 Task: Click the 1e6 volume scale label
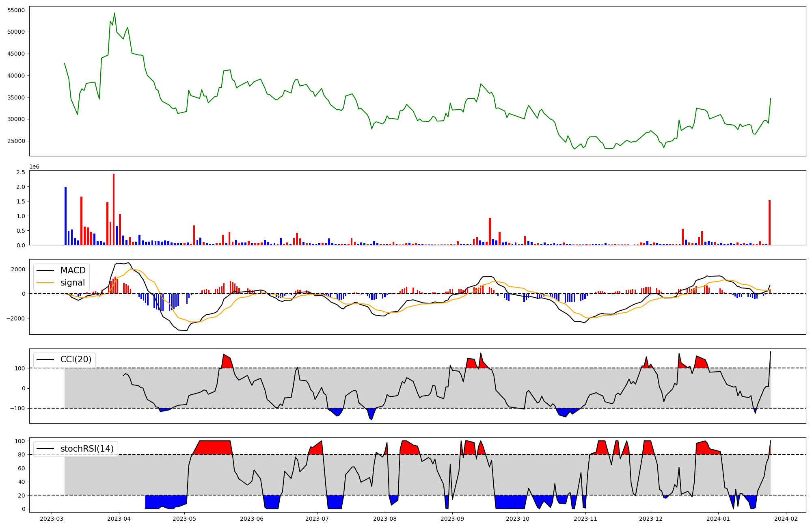pyautogui.click(x=35, y=167)
